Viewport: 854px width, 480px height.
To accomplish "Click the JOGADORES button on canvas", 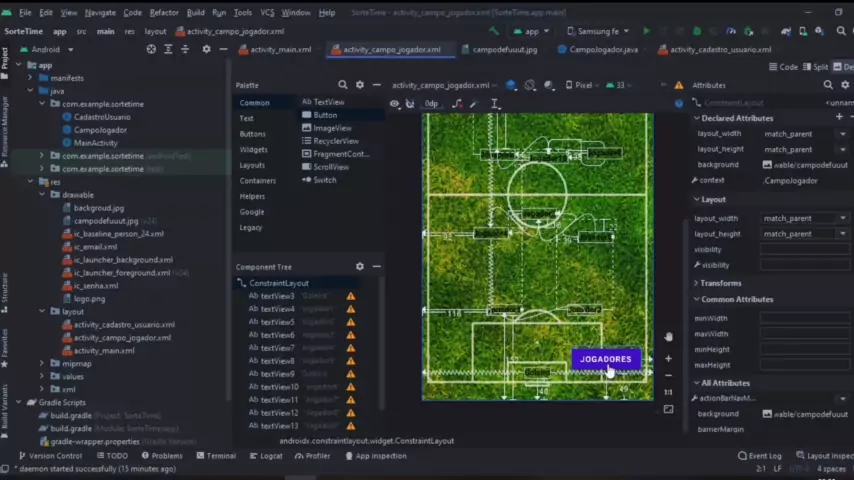I will click(606, 359).
